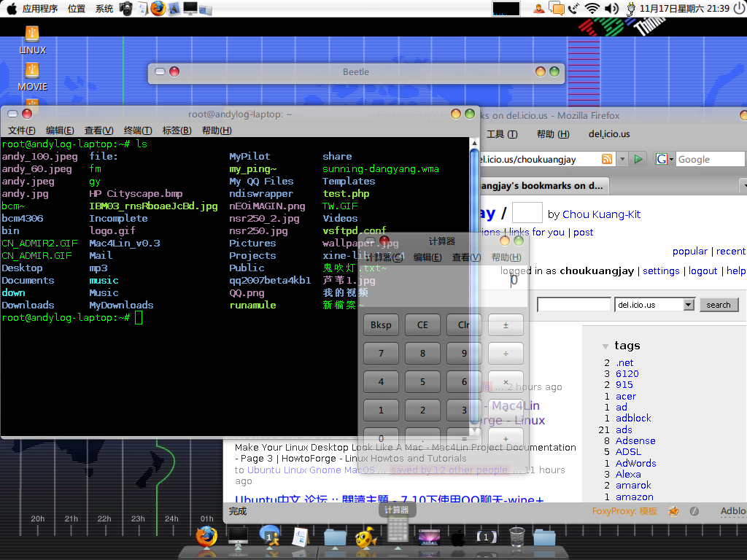
Task: Click calculator digit 5 button
Action: coord(422,381)
